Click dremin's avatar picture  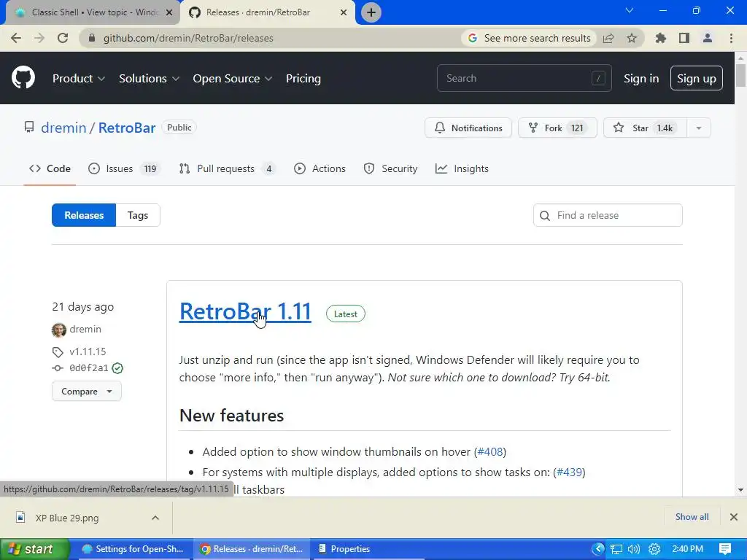click(59, 330)
